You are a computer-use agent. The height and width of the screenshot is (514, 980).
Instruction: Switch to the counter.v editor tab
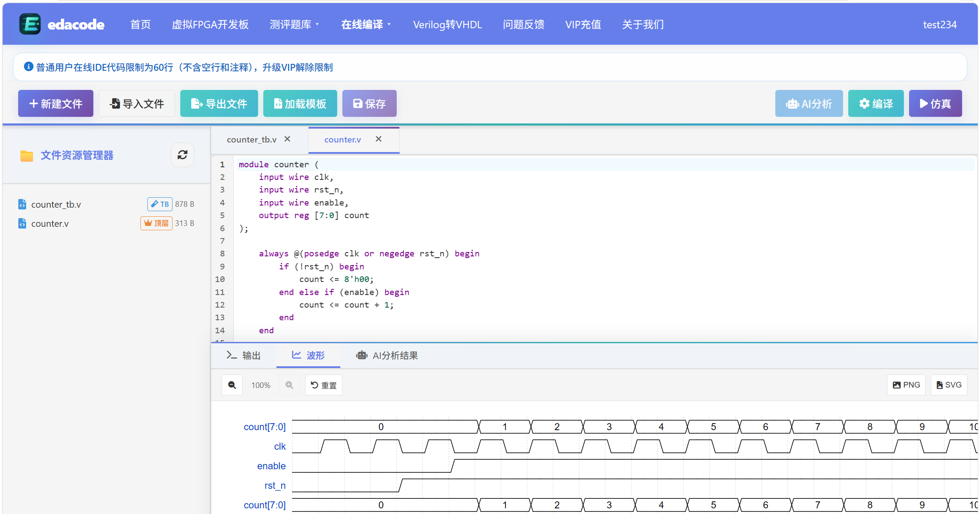pos(342,139)
